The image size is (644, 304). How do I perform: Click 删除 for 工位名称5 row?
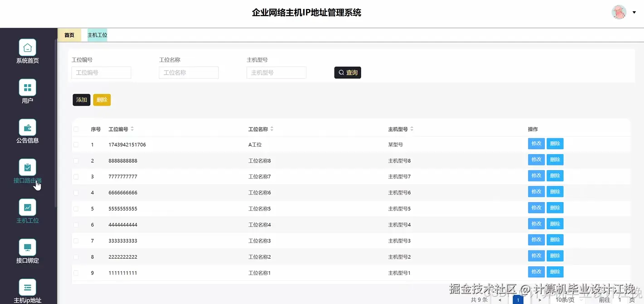click(x=555, y=207)
